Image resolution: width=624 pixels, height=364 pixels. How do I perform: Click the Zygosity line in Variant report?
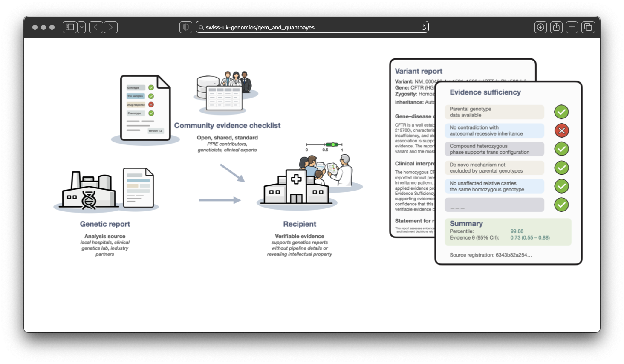pos(415,94)
